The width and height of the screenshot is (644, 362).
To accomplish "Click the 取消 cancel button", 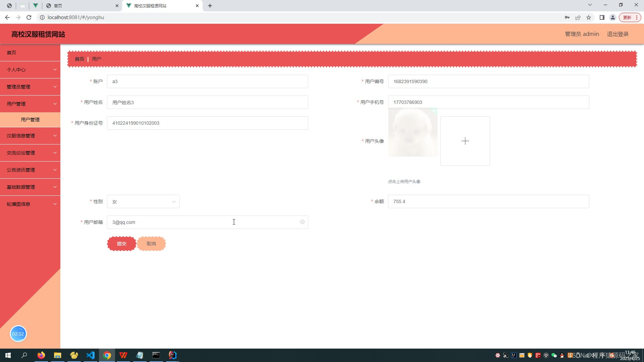I will (151, 244).
